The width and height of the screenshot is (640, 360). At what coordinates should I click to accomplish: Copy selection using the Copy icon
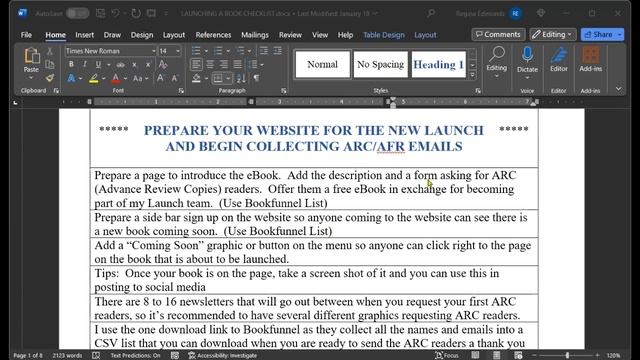50,64
